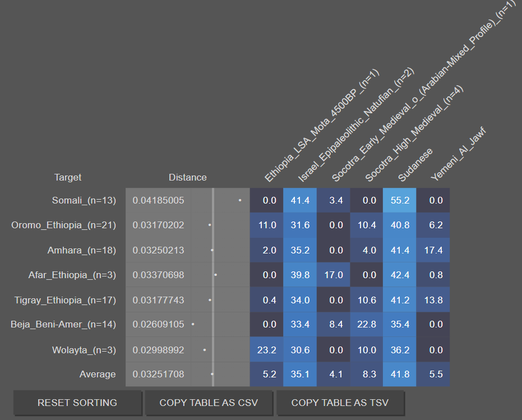Click Somali's Sudanese cell showing 55.2
Screen dimensions: 522x420
[x=400, y=200]
